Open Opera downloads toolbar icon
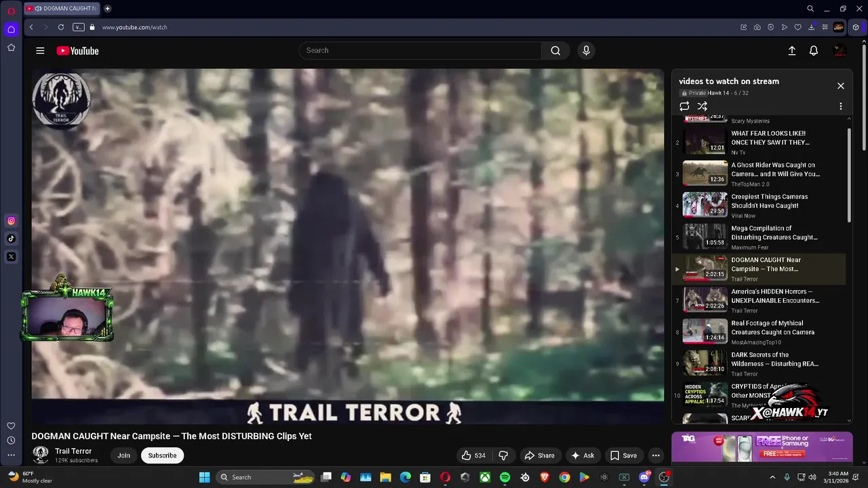The height and width of the screenshot is (488, 868). point(812,27)
